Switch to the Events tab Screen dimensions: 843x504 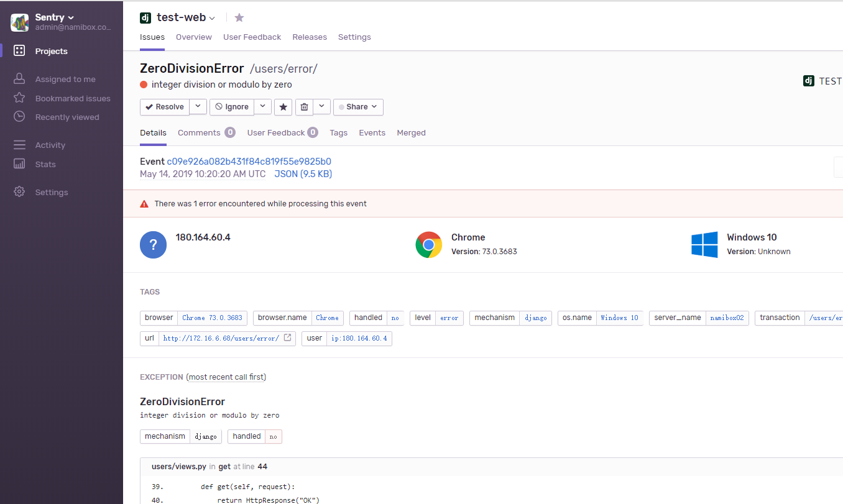(x=372, y=132)
